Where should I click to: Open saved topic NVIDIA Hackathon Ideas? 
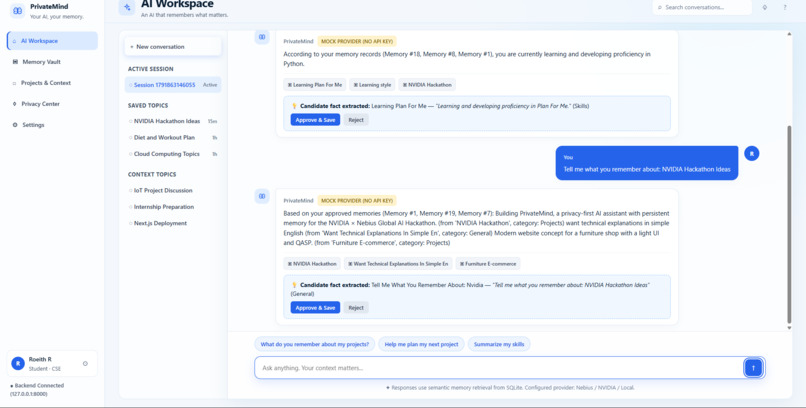[x=173, y=121]
